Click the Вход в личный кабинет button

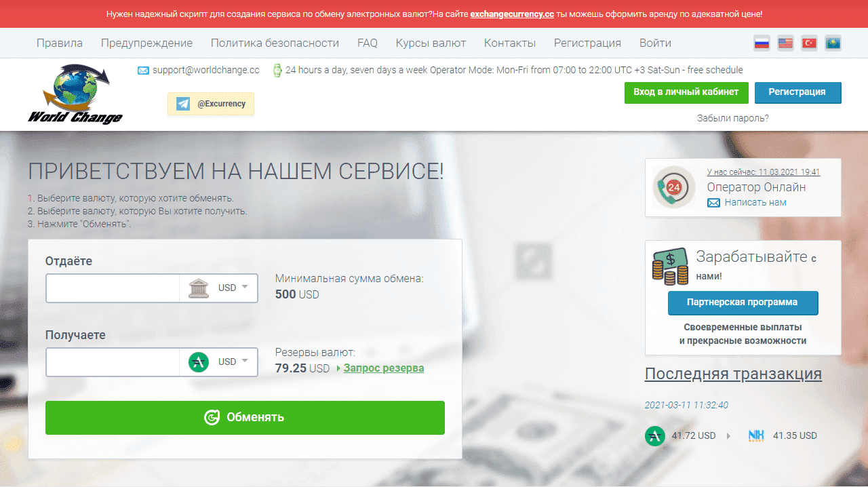click(x=686, y=92)
